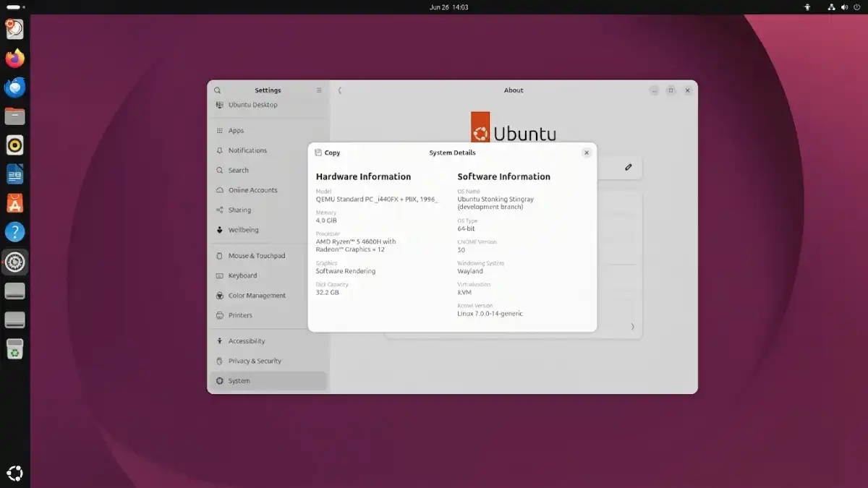Image resolution: width=868 pixels, height=488 pixels.
Task: Click the OS type value 64-bit
Action: [467, 228]
